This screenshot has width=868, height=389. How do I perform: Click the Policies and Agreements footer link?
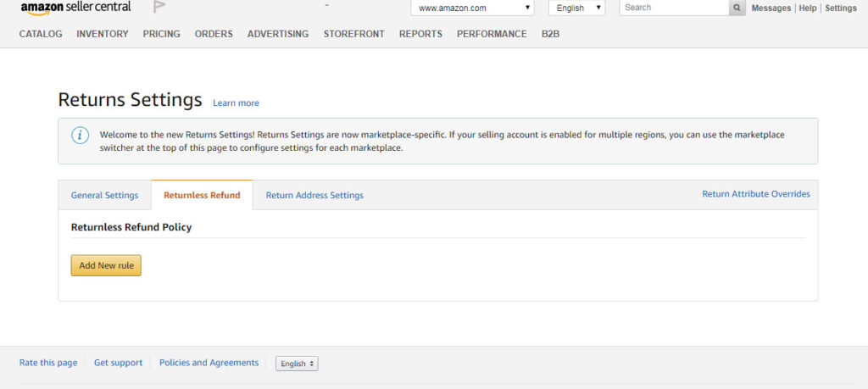tap(209, 363)
